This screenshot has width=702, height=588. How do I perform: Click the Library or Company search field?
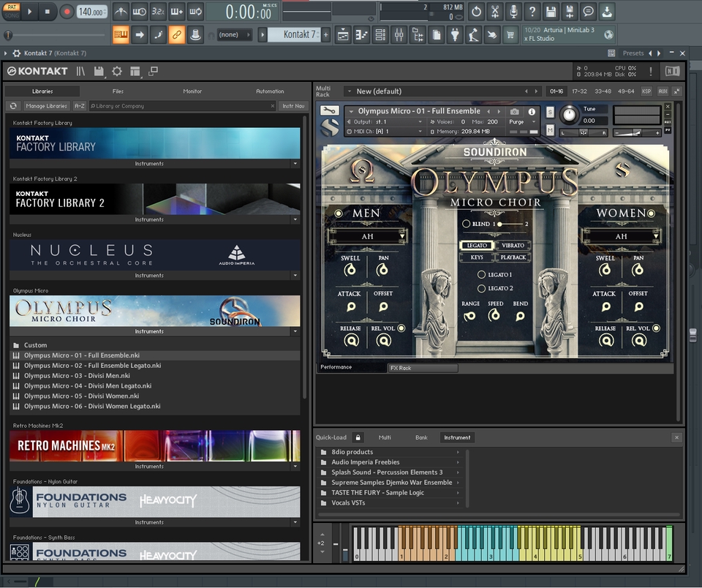(182, 106)
